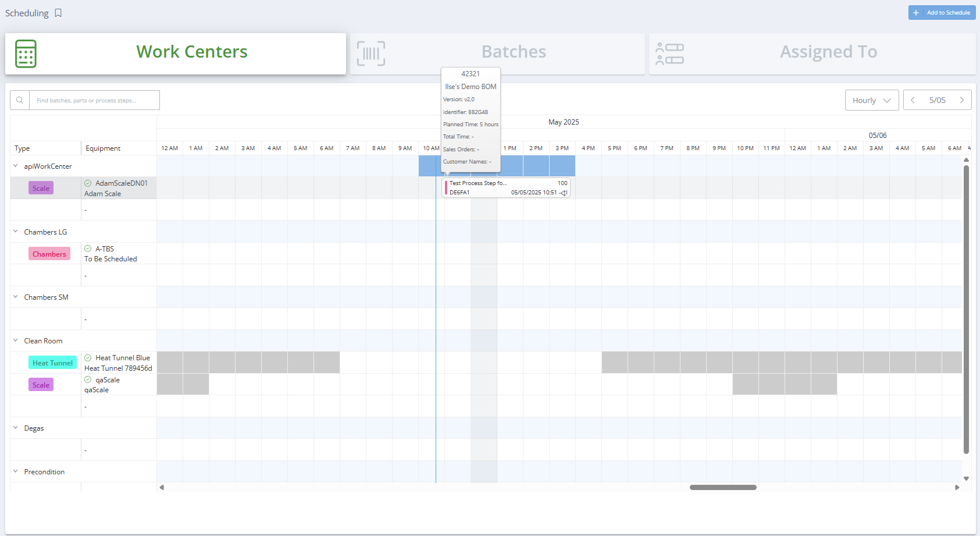Click the Scheduling page title
The width and height of the screenshot is (980, 536).
(x=27, y=13)
